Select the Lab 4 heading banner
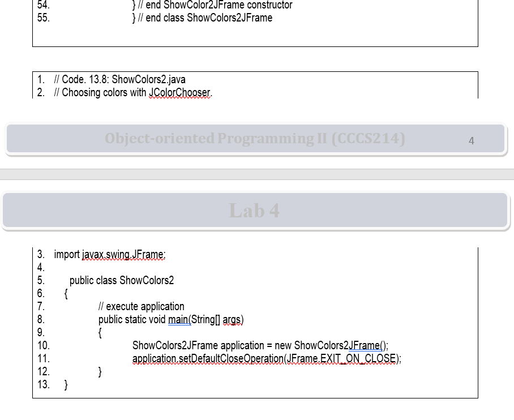 click(x=254, y=210)
